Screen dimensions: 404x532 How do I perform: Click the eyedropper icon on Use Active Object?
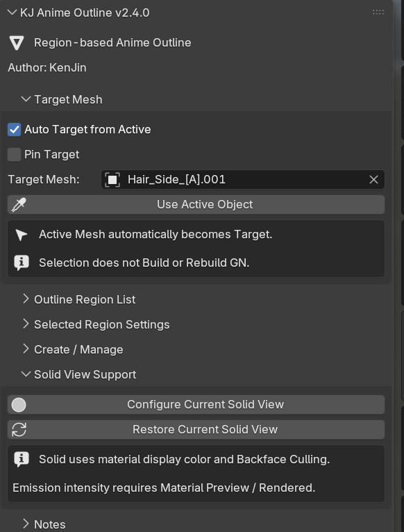[19, 205]
